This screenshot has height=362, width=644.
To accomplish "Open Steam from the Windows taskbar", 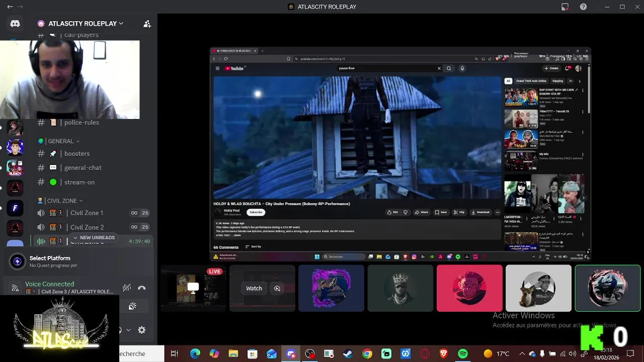I will (348, 354).
